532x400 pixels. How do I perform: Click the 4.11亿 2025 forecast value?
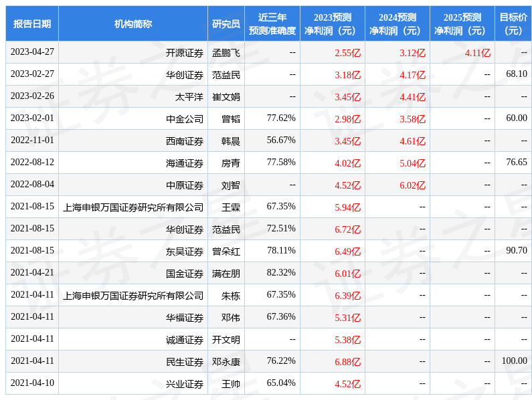click(477, 53)
